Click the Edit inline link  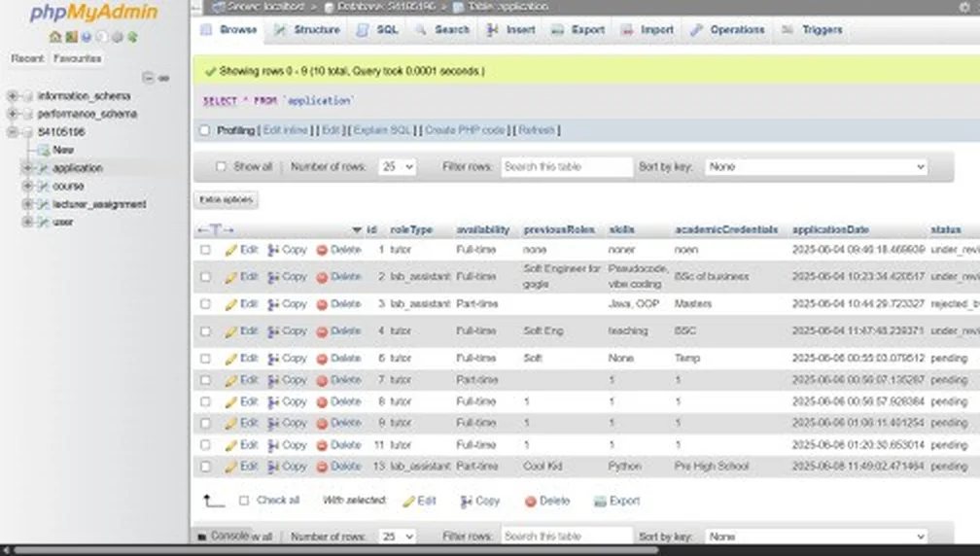pyautogui.click(x=286, y=130)
